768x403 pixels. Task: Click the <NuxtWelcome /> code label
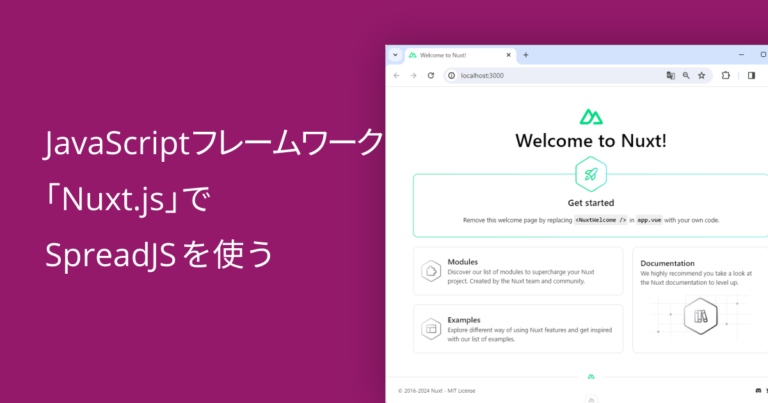pos(600,220)
